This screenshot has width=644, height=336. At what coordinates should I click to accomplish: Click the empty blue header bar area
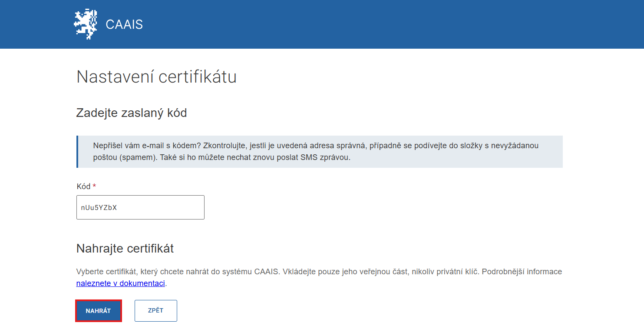pos(391,24)
